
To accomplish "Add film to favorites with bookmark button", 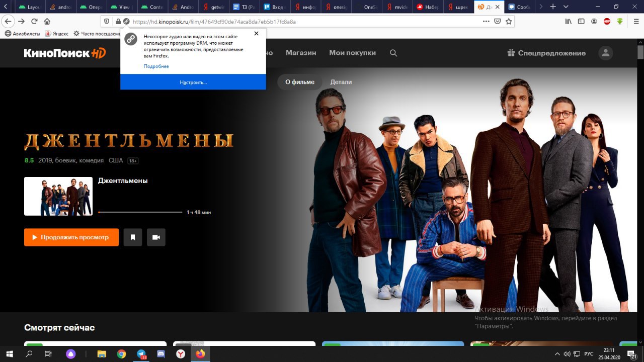I will (133, 237).
